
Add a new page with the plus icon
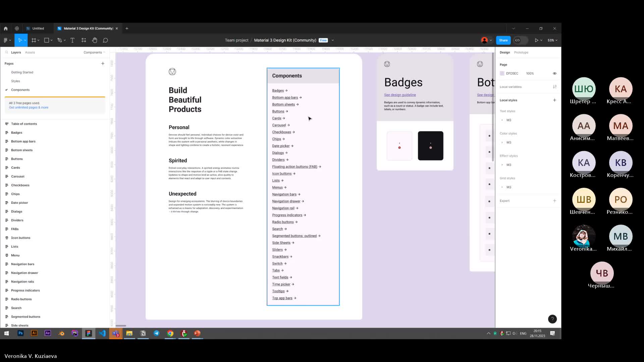click(103, 63)
